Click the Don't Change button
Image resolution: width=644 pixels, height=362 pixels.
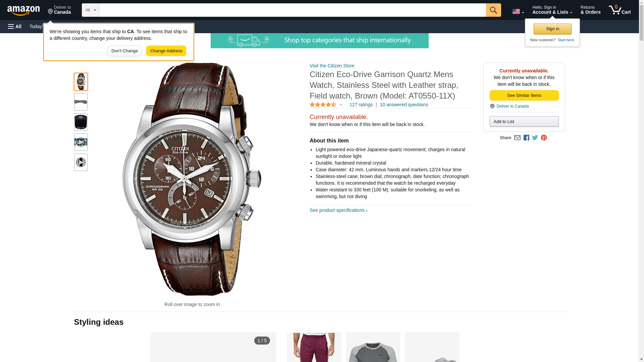click(124, 51)
